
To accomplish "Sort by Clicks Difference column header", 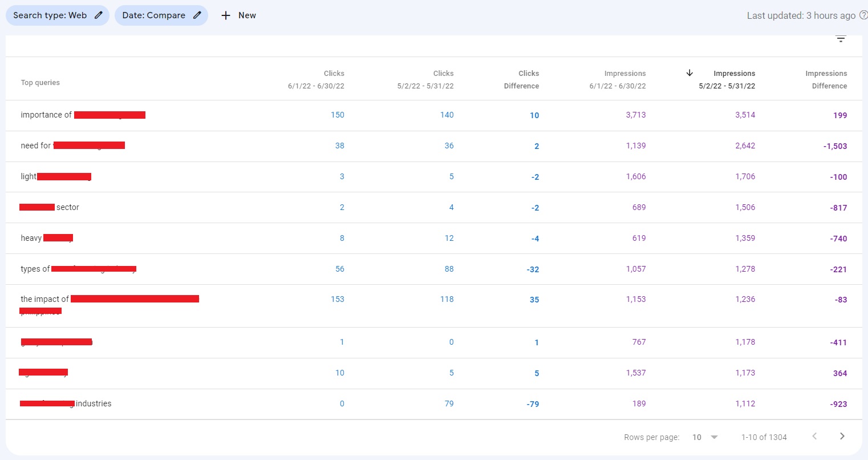I will tap(521, 79).
